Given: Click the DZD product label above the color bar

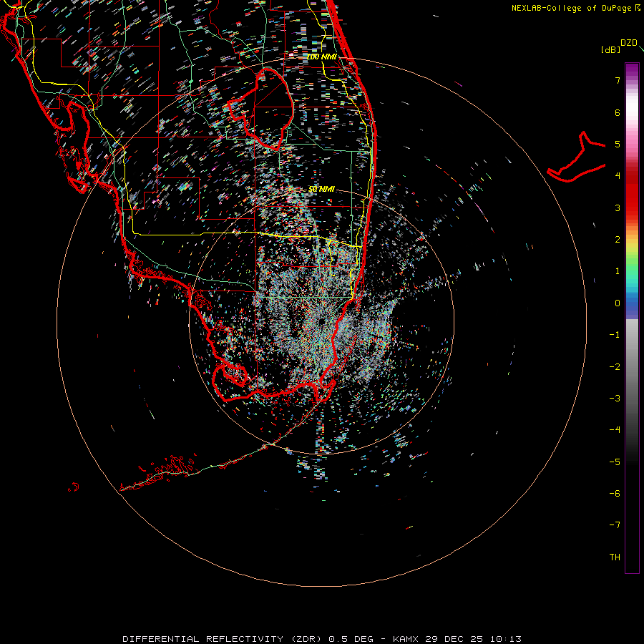Looking at the screenshot, I should 629,43.
